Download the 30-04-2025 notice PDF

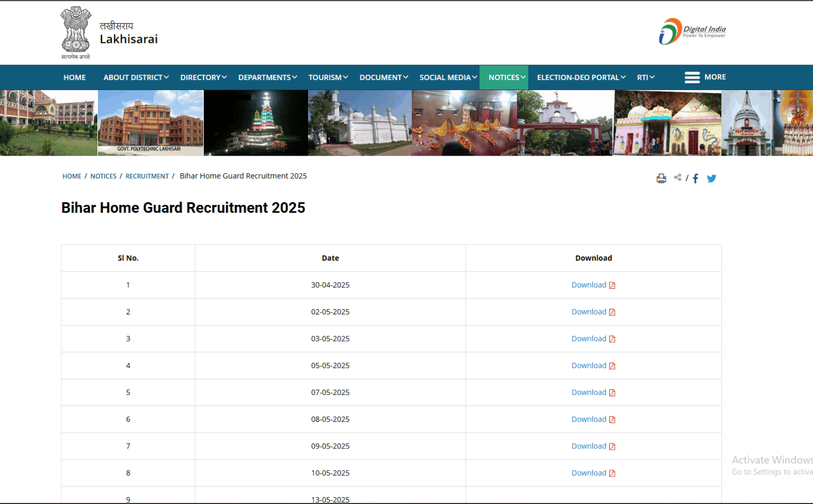click(588, 285)
